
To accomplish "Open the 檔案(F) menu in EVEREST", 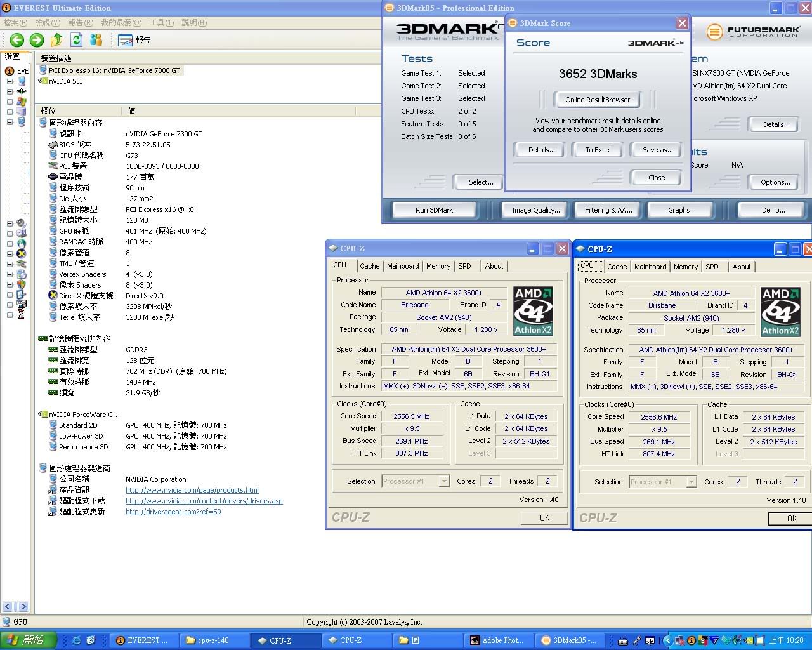I will [x=15, y=23].
